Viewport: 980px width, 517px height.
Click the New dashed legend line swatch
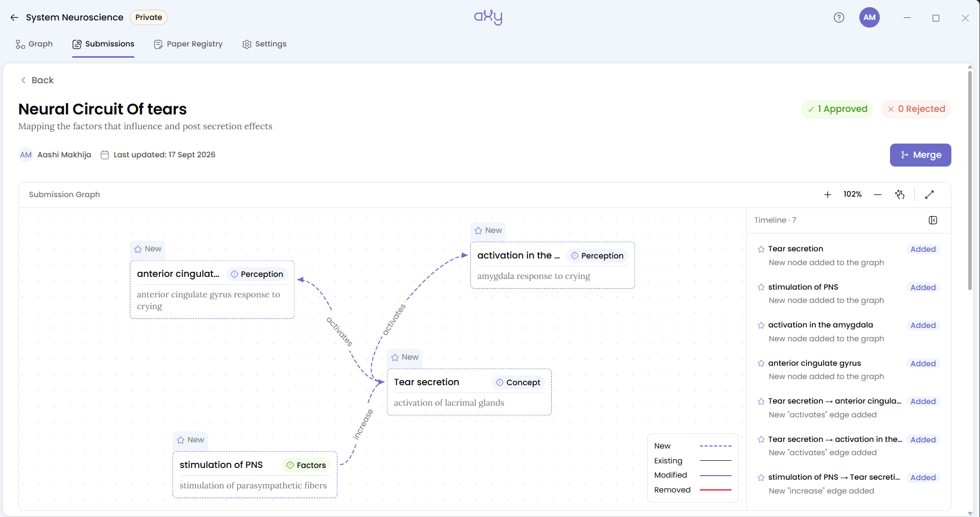[x=716, y=446]
